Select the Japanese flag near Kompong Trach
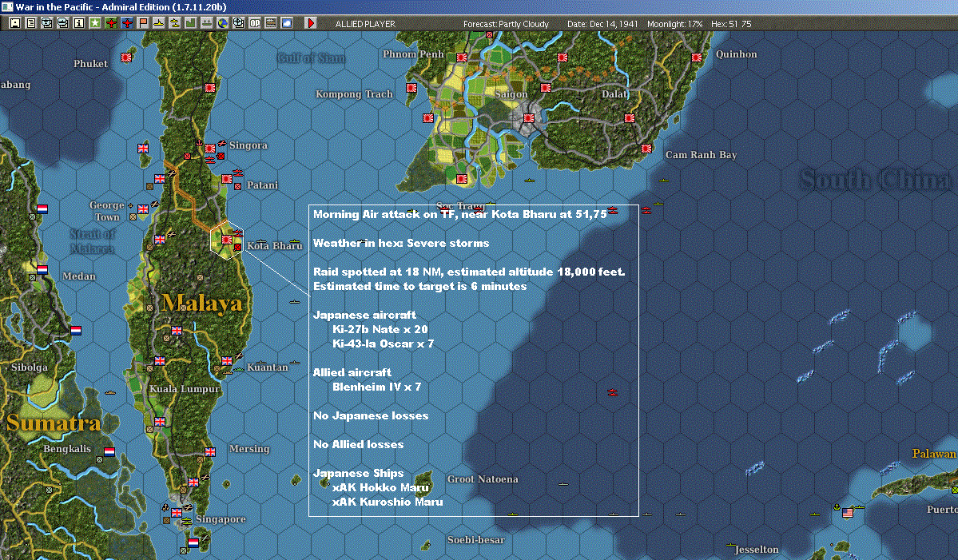958x560 pixels. click(x=411, y=88)
